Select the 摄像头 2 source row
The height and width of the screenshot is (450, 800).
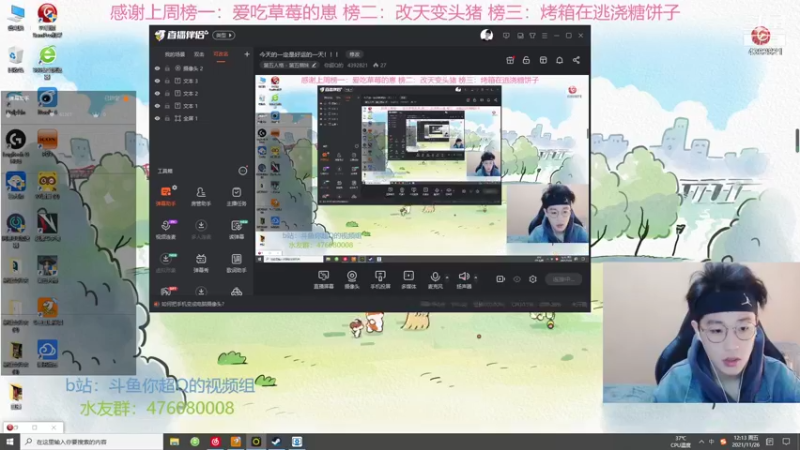[203, 68]
